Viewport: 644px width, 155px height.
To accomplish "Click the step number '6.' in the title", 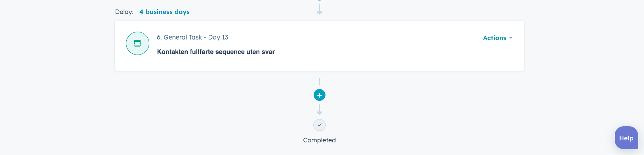I will (159, 37).
